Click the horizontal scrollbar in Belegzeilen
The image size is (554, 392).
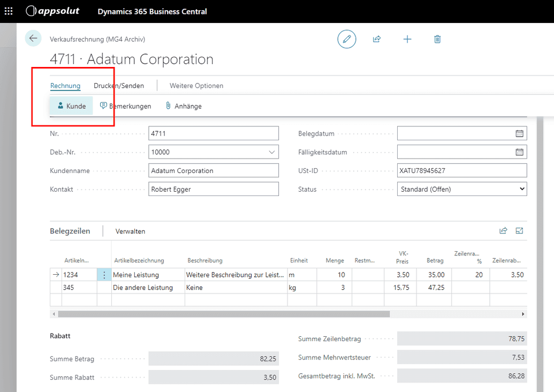(x=223, y=314)
